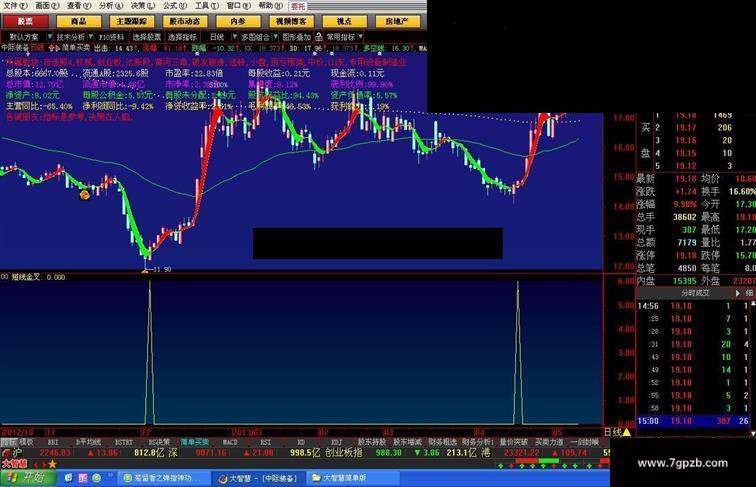Select the BBI indicator tab
The width and height of the screenshot is (756, 487).
pos(53,442)
